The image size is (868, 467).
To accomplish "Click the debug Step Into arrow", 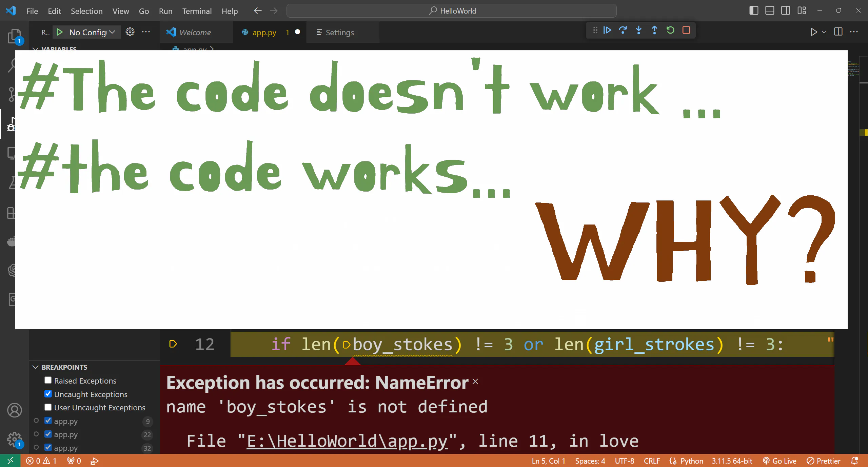I will pyautogui.click(x=639, y=31).
